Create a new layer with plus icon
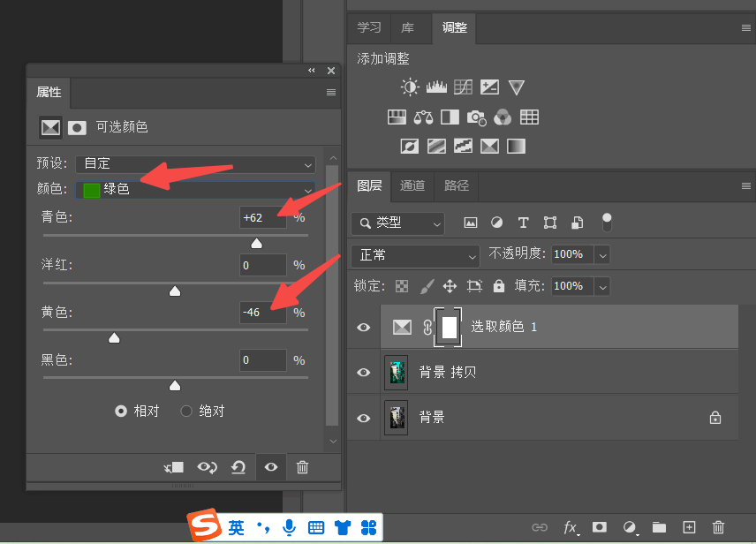This screenshot has height=544, width=756. tap(689, 527)
